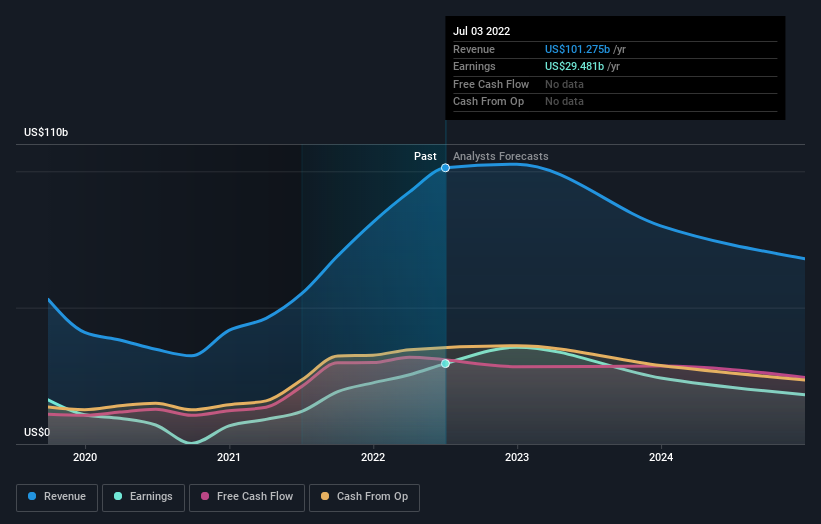Image resolution: width=821 pixels, height=524 pixels.
Task: Select the Earnings data point at Jul 2022
Action: point(445,363)
